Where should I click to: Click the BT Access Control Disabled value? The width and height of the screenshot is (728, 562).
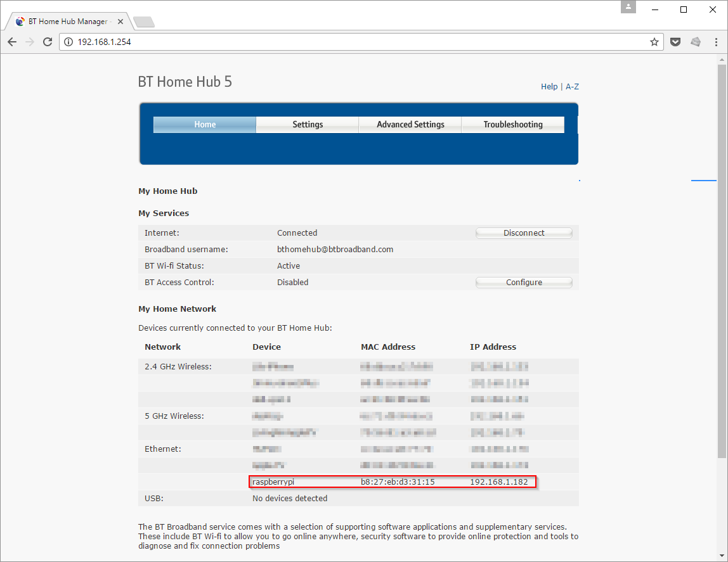[292, 283]
